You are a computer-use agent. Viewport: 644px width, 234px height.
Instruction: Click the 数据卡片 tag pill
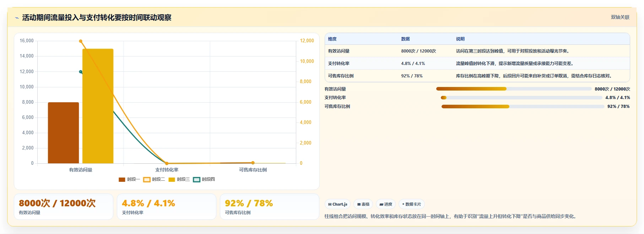412,204
